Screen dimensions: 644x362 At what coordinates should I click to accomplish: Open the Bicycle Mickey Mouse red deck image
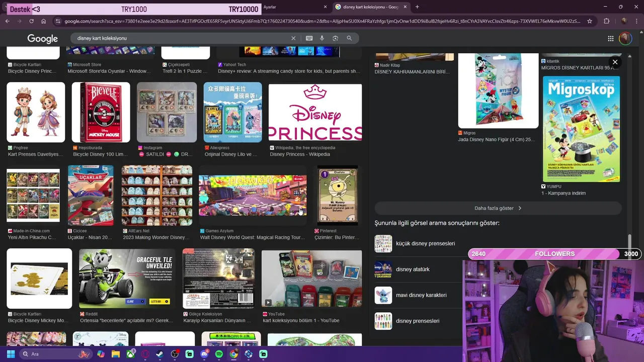point(101,112)
